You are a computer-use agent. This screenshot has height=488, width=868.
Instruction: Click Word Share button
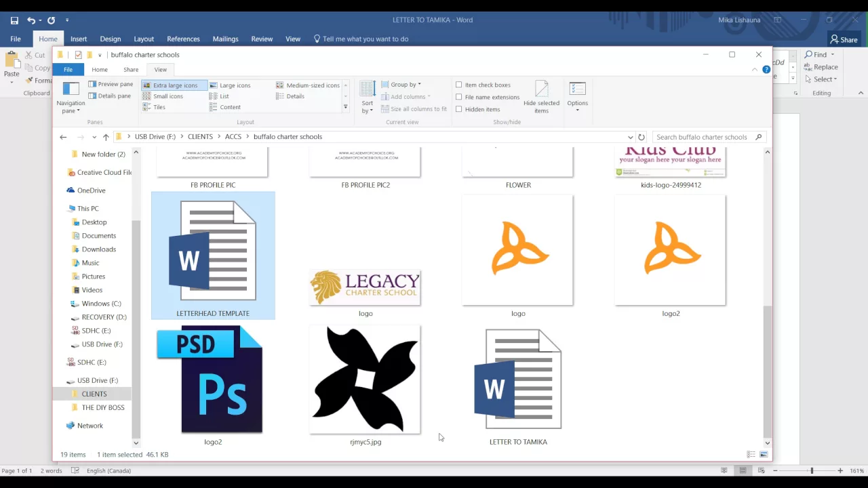[x=844, y=39]
